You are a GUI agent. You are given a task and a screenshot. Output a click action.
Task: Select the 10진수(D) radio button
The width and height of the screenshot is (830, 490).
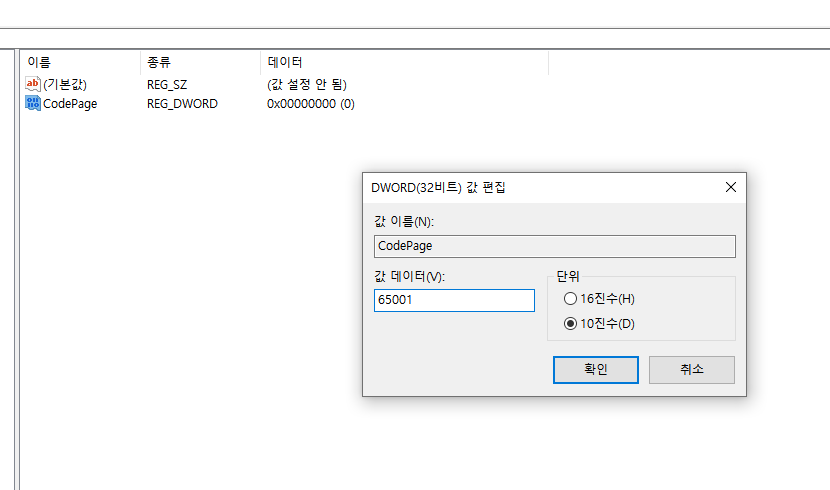click(x=570, y=323)
